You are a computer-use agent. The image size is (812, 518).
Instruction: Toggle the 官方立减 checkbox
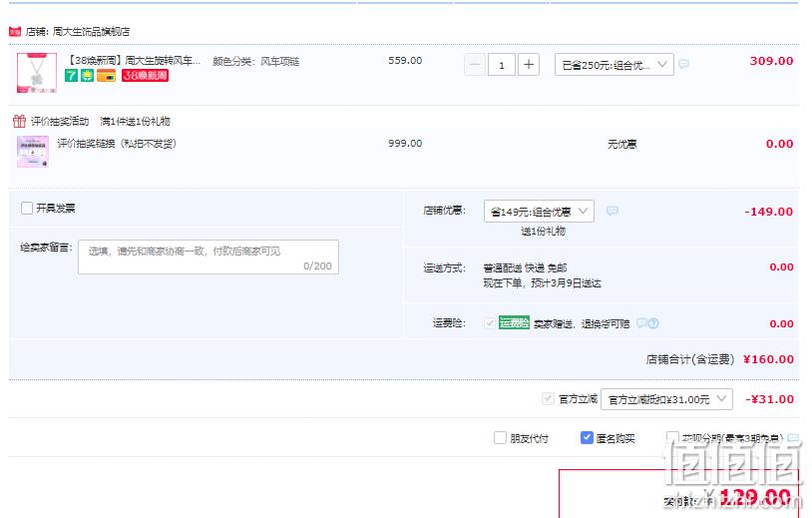pyautogui.click(x=548, y=399)
